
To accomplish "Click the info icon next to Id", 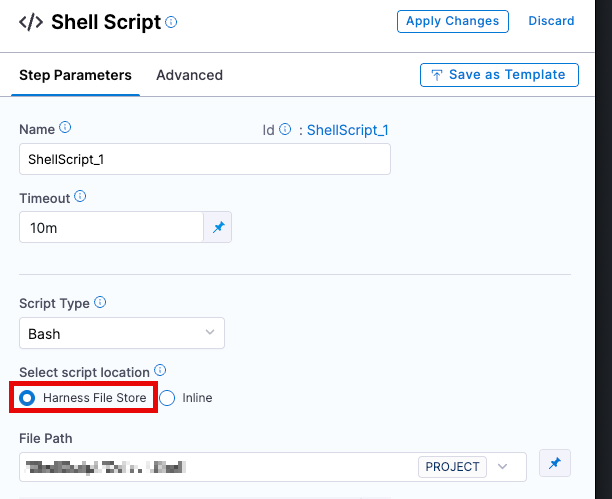I will 285,129.
